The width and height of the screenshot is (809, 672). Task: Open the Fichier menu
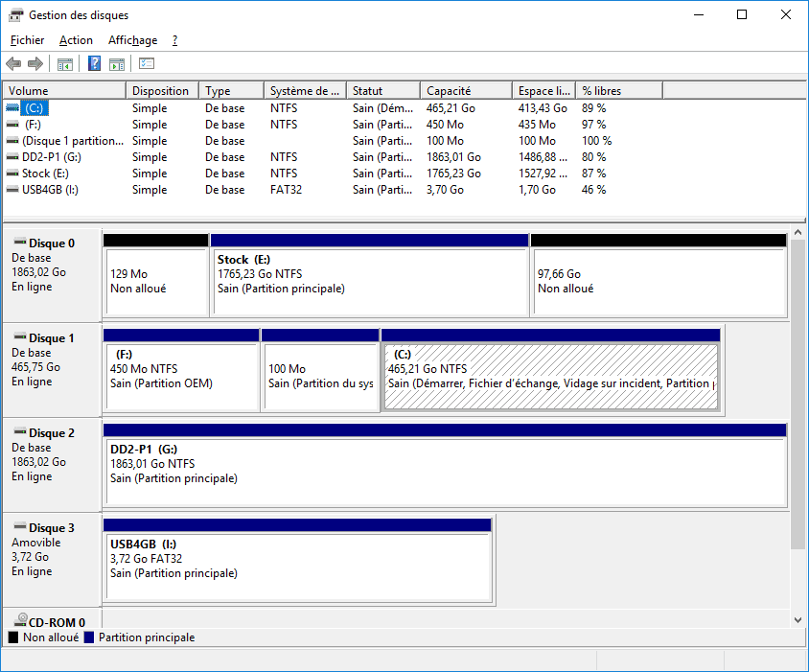tap(28, 40)
